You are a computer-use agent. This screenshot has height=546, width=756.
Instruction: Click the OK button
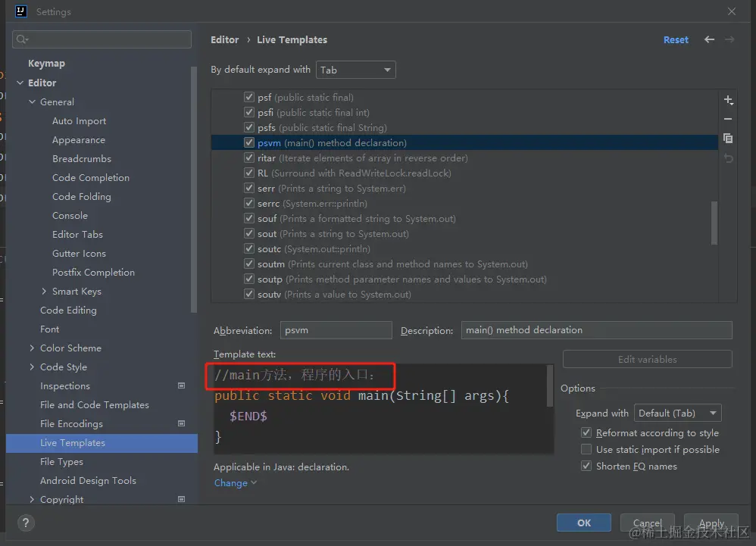click(x=584, y=523)
